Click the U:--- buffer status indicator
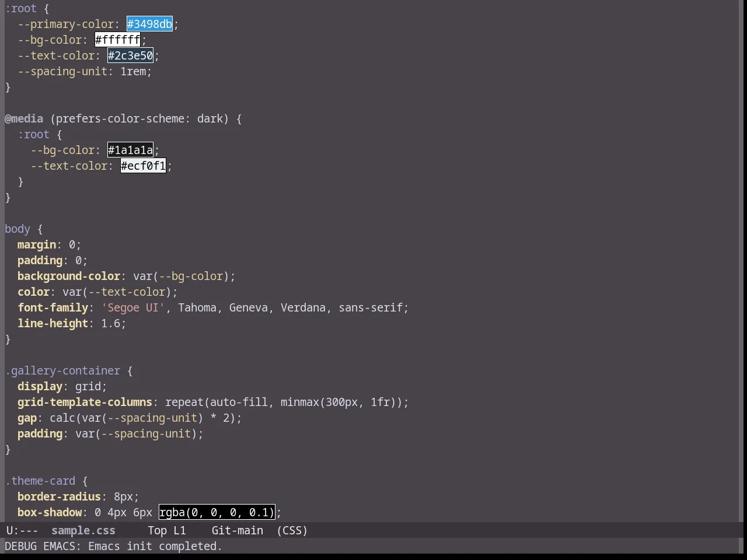Image resolution: width=747 pixels, height=560 pixels. 22,530
